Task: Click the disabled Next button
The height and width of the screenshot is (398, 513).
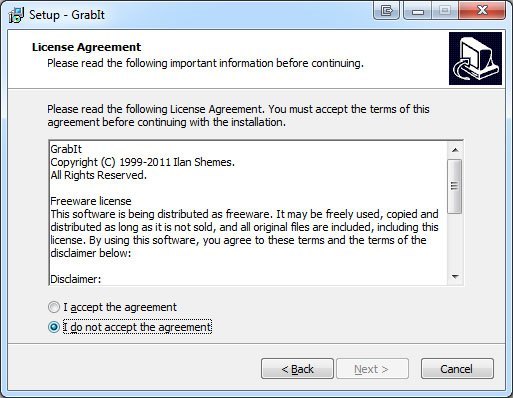Action: [372, 369]
